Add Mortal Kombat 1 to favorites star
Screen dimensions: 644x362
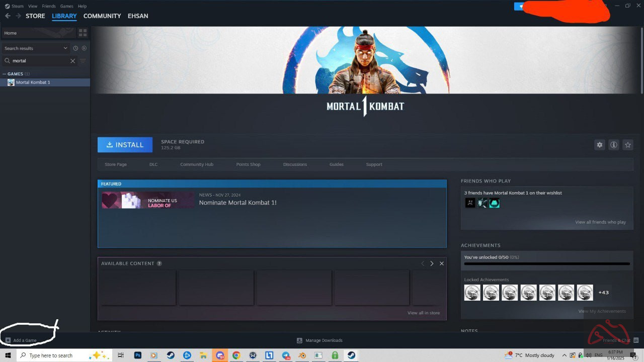pyautogui.click(x=628, y=145)
